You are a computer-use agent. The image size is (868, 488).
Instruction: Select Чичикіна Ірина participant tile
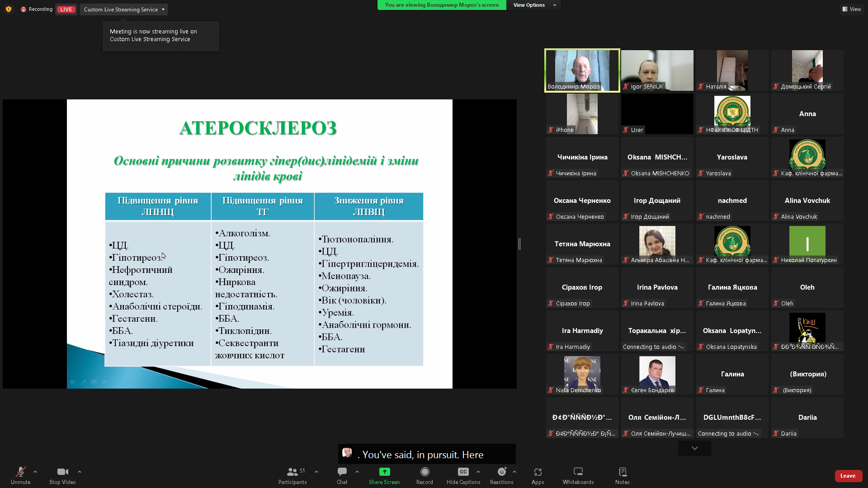[x=582, y=157]
